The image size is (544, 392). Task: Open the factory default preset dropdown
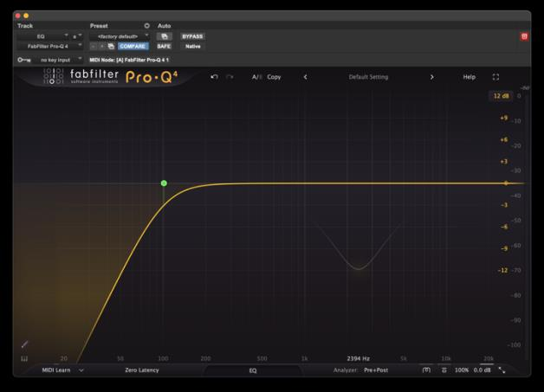(x=120, y=36)
